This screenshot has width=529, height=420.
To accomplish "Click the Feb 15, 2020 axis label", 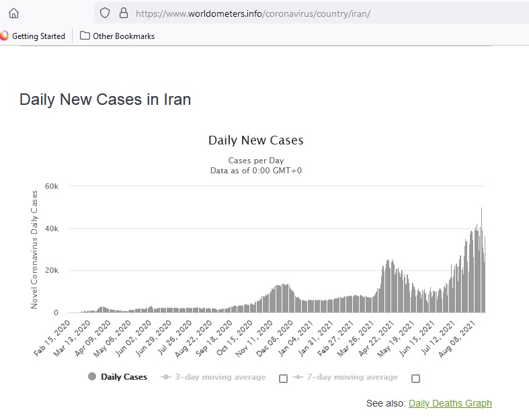I will pos(52,338).
